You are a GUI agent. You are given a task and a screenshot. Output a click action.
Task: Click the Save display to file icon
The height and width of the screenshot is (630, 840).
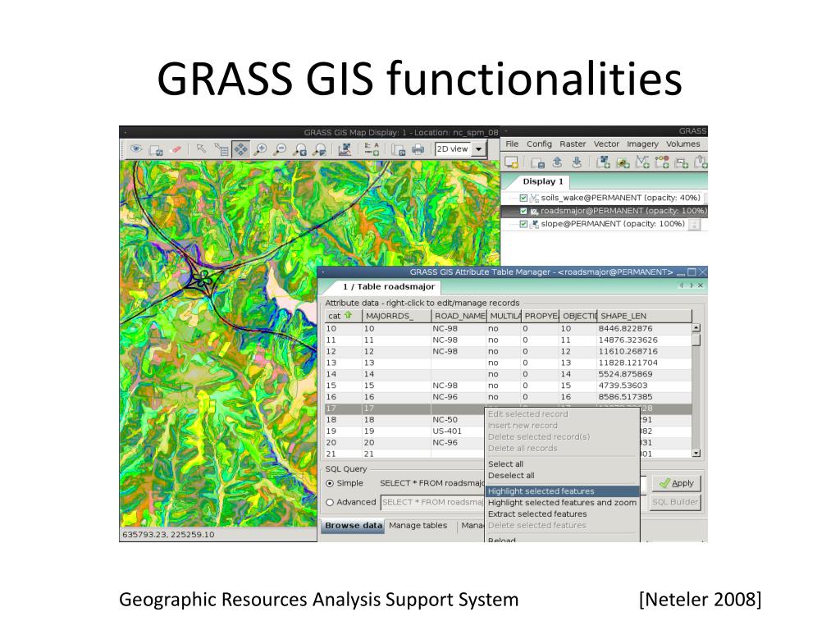(x=398, y=150)
